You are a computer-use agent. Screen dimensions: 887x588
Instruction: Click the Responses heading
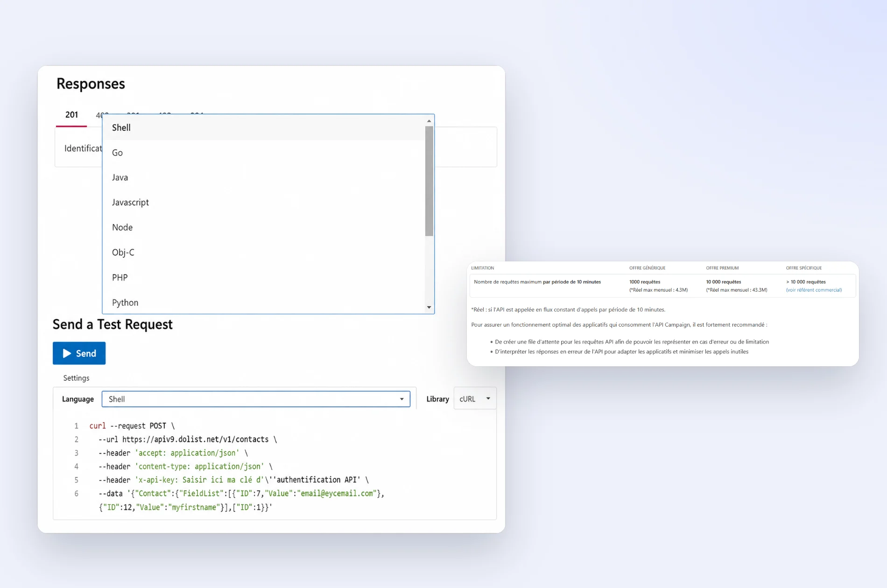pos(91,84)
